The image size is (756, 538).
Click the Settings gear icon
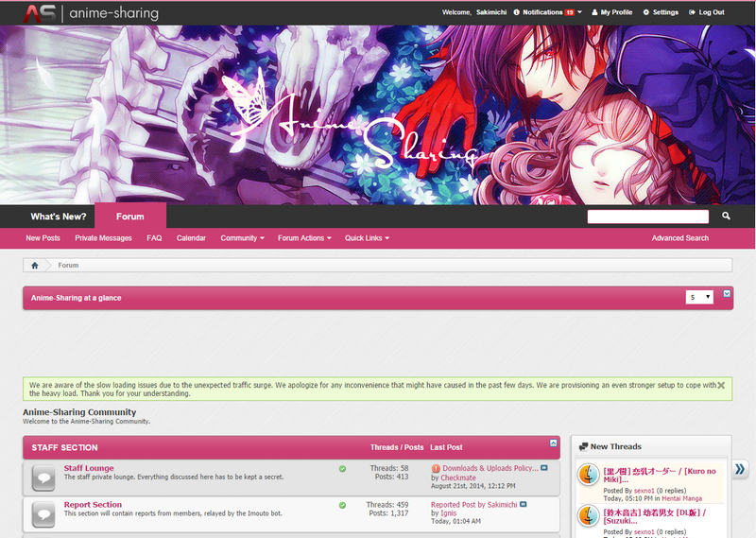click(x=646, y=12)
